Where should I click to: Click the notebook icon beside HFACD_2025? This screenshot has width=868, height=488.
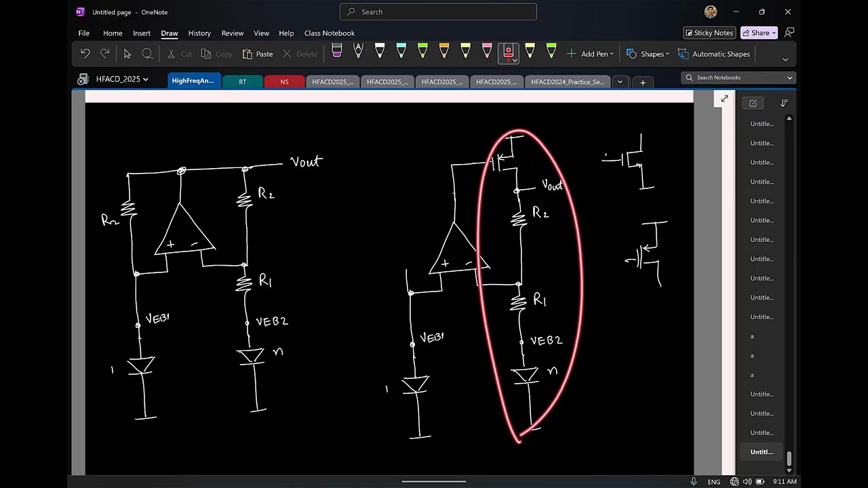click(83, 79)
